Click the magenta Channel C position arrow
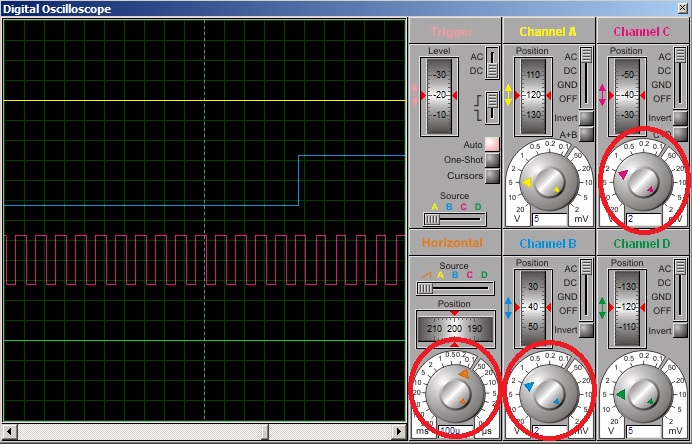692x444 pixels. point(602,95)
